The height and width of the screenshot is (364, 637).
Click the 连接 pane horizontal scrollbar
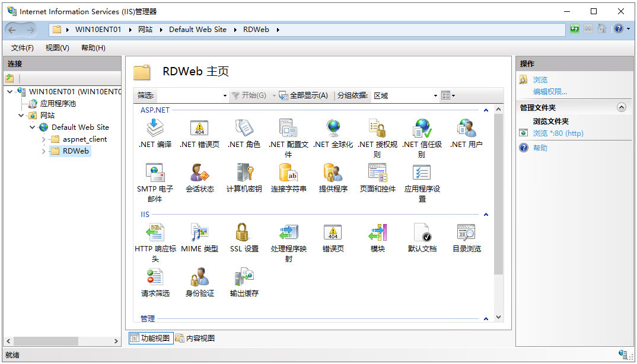click(45, 341)
